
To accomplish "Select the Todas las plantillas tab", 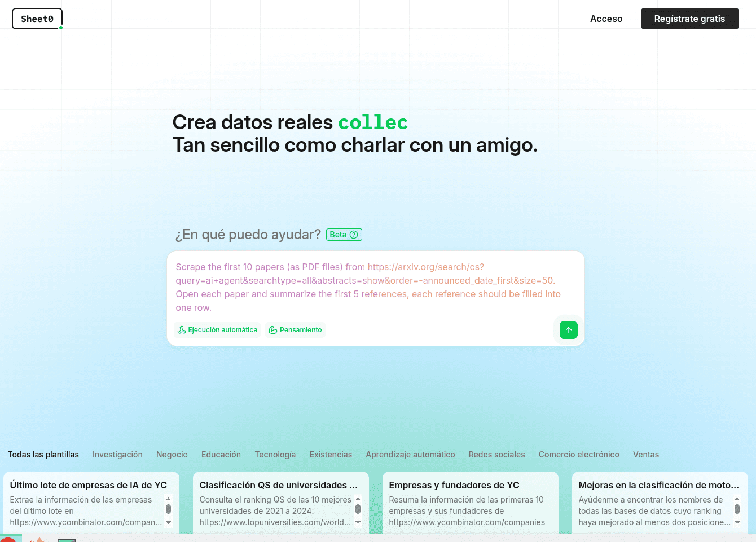I will click(43, 455).
